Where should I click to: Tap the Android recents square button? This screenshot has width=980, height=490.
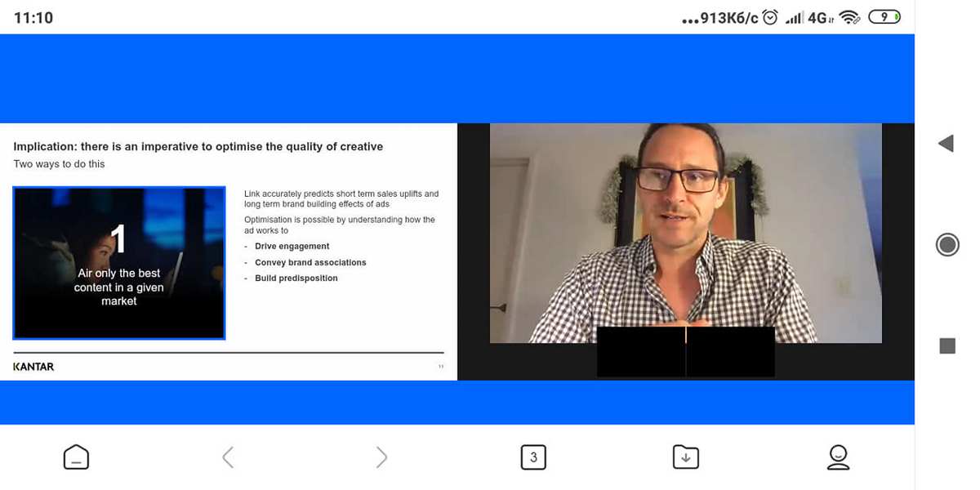tap(947, 346)
